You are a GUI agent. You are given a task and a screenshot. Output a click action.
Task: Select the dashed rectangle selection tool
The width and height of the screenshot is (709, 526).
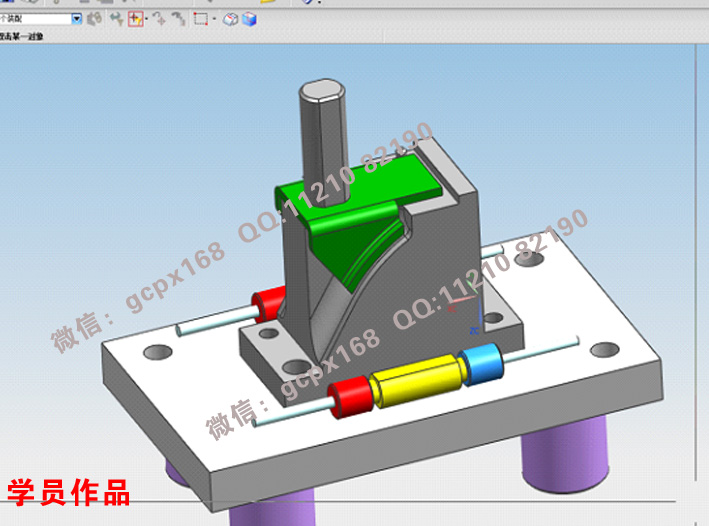[200, 19]
